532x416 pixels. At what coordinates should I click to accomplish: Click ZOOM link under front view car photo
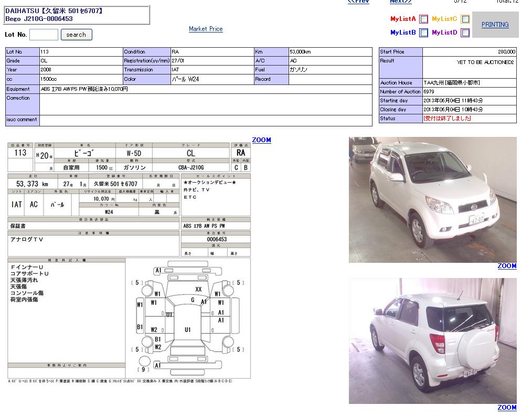click(507, 266)
